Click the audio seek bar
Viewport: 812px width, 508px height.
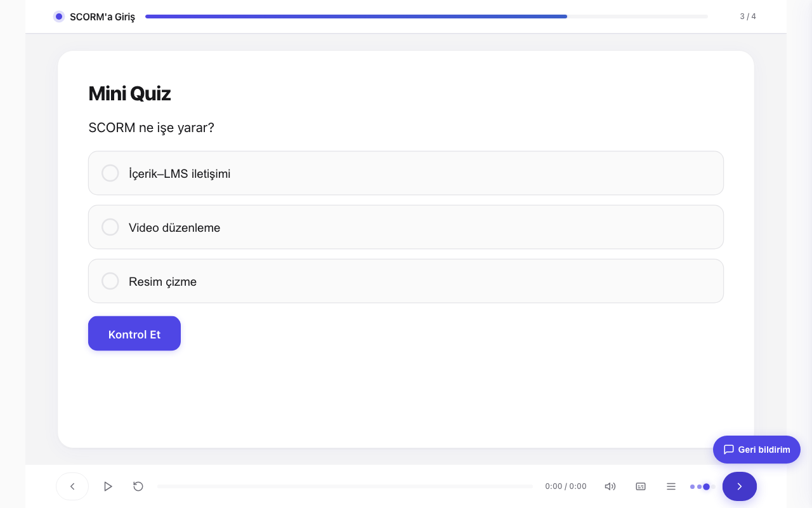pyautogui.click(x=345, y=486)
